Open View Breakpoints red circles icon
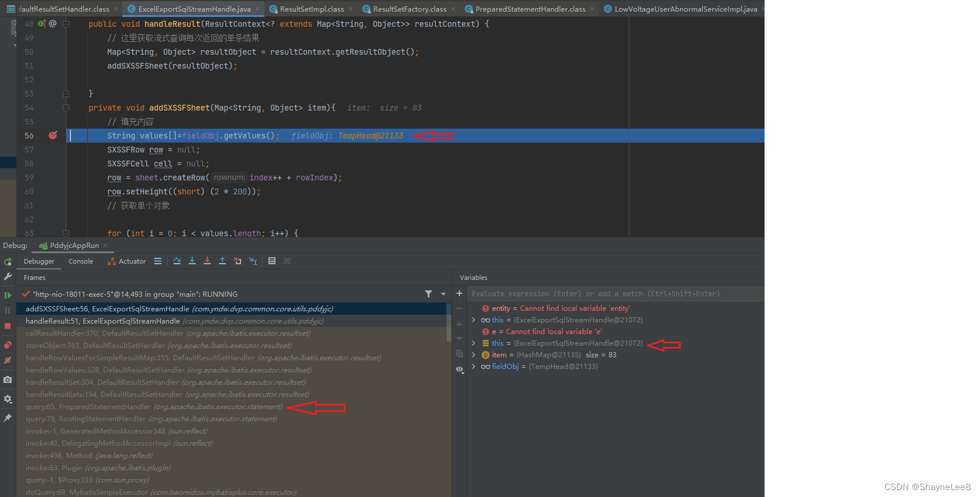This screenshot has width=980, height=497. click(x=8, y=345)
